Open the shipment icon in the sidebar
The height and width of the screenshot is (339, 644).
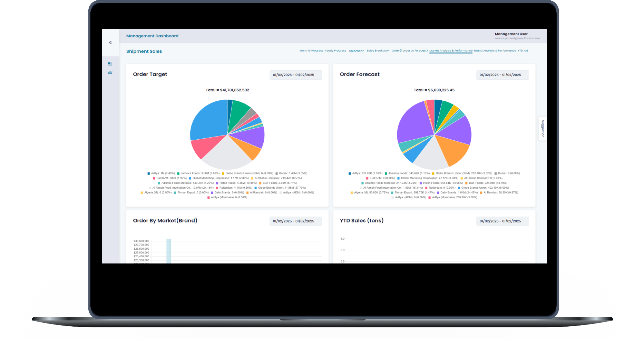(110, 73)
